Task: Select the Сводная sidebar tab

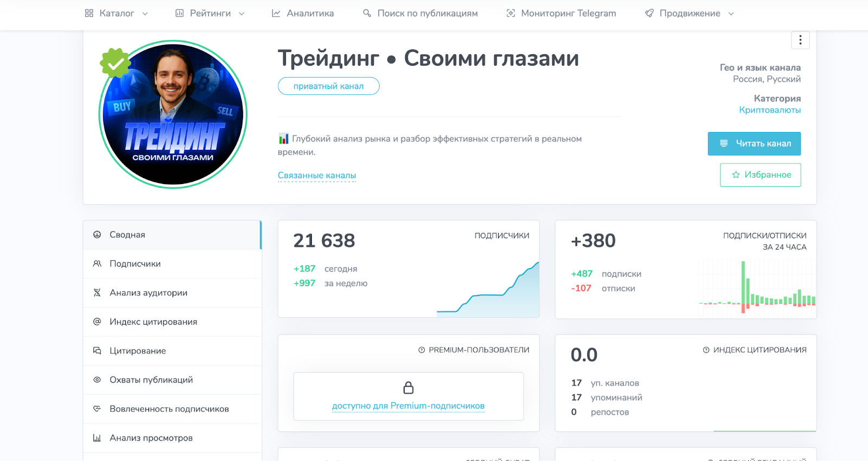Action: click(x=172, y=235)
